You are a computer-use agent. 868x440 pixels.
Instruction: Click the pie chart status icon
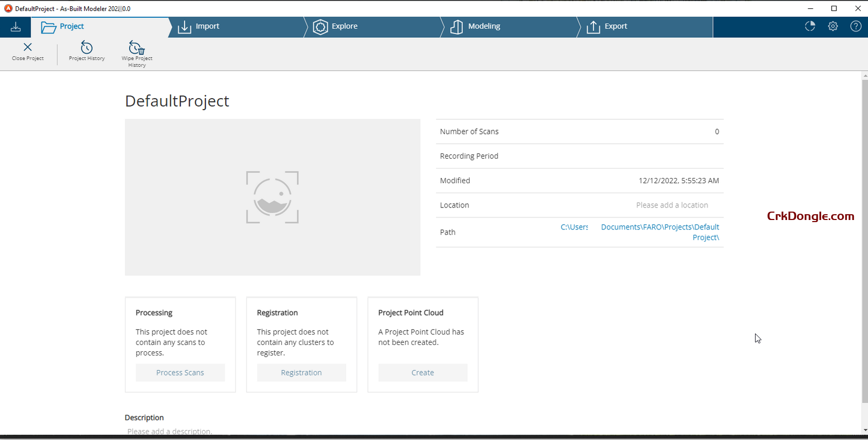(810, 27)
